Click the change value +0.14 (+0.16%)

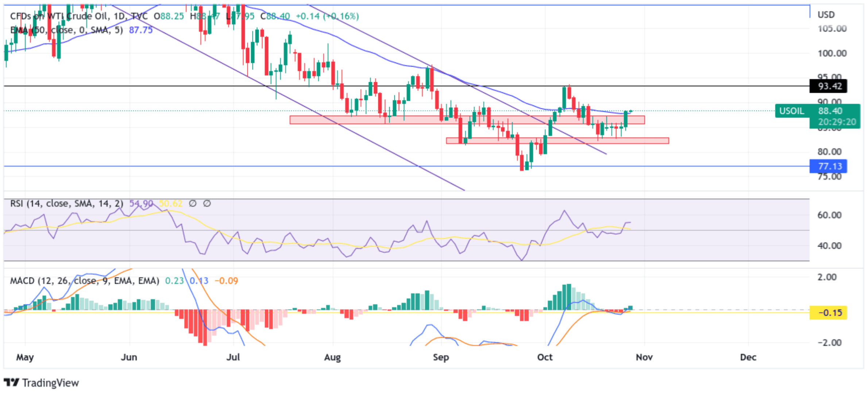(327, 16)
